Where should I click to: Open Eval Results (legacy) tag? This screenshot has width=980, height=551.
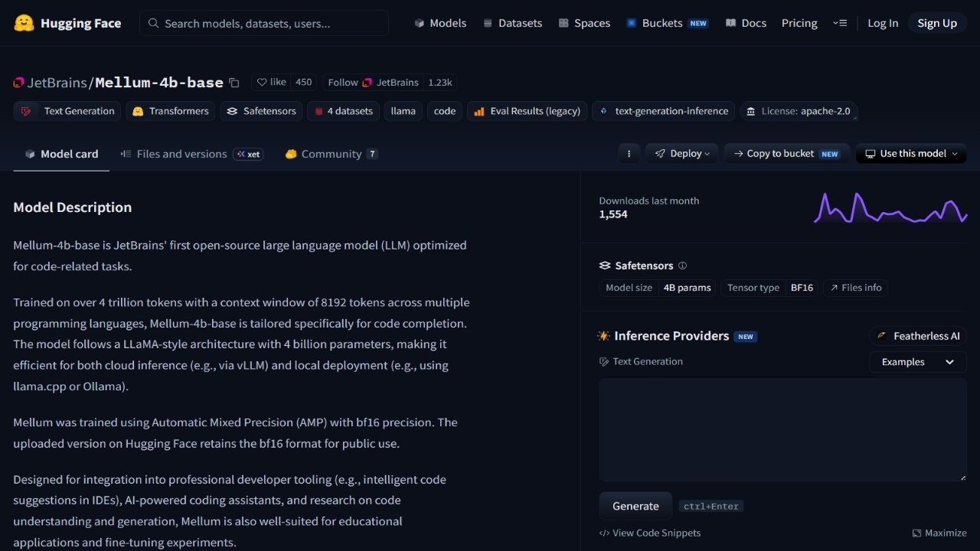click(x=528, y=111)
